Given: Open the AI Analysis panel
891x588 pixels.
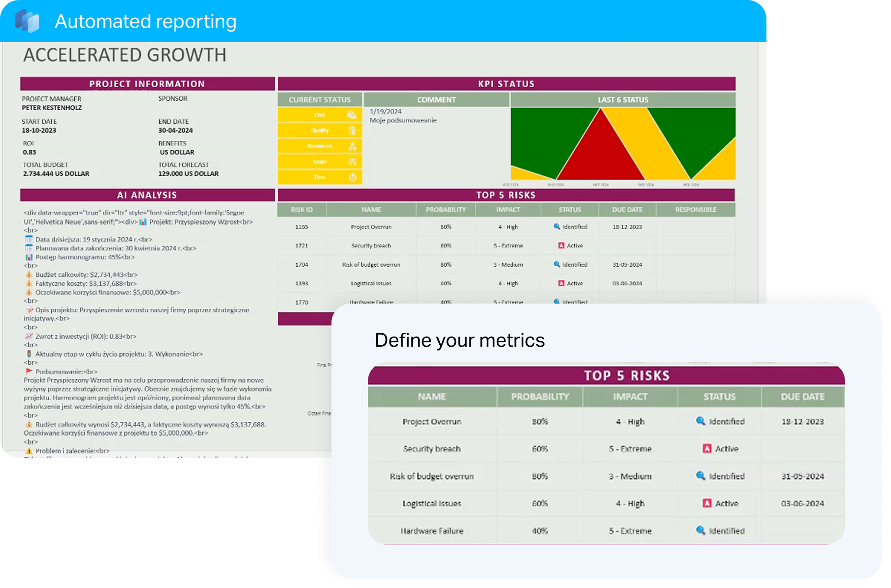Looking at the screenshot, I should (x=145, y=195).
